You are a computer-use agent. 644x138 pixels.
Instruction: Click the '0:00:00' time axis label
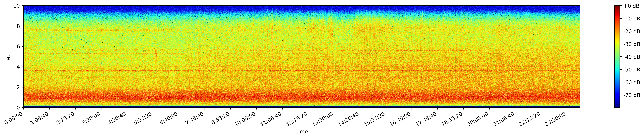(x=14, y=118)
